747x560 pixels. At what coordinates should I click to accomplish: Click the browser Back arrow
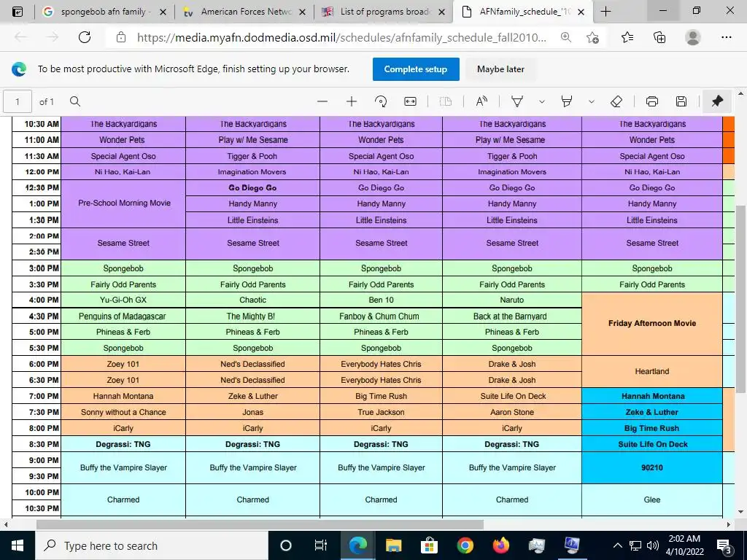[x=21, y=37]
